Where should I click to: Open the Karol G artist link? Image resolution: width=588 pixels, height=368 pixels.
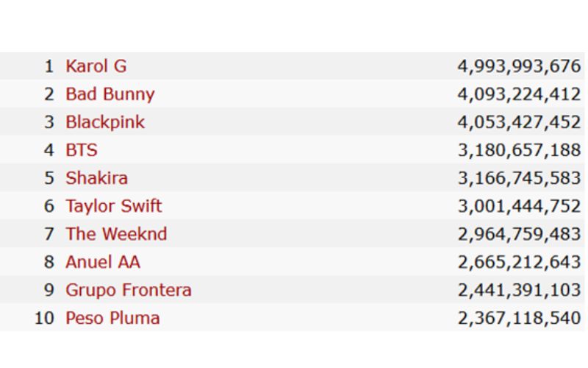coord(96,66)
